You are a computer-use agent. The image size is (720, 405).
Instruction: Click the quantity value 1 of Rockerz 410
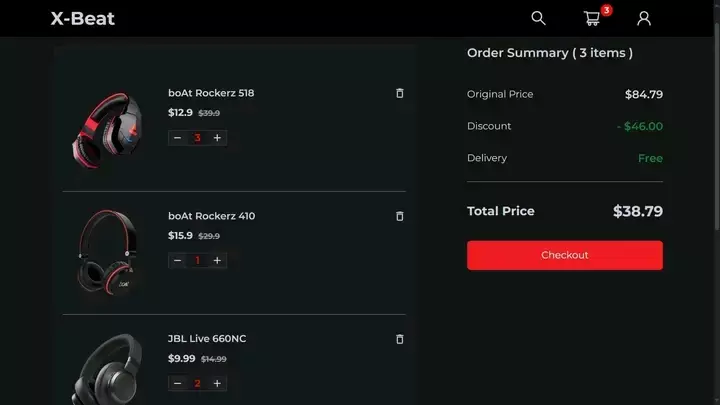pyautogui.click(x=197, y=260)
